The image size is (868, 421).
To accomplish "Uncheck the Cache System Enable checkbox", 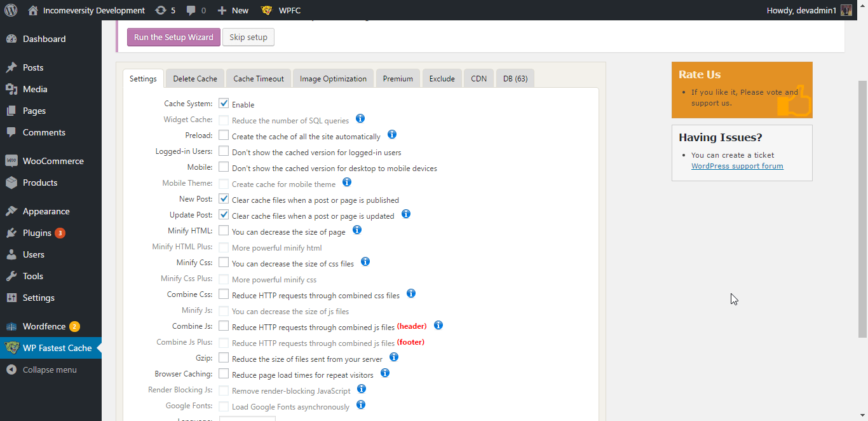I will click(224, 104).
